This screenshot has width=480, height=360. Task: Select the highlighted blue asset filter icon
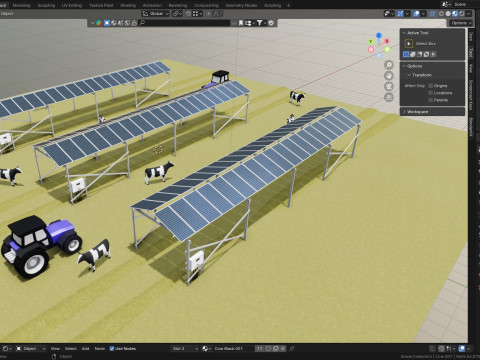click(107, 23)
